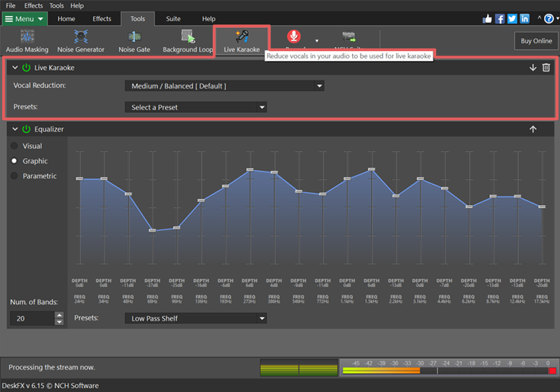Open the Record options dropdown arrow
The image size is (560, 392).
tap(317, 41)
